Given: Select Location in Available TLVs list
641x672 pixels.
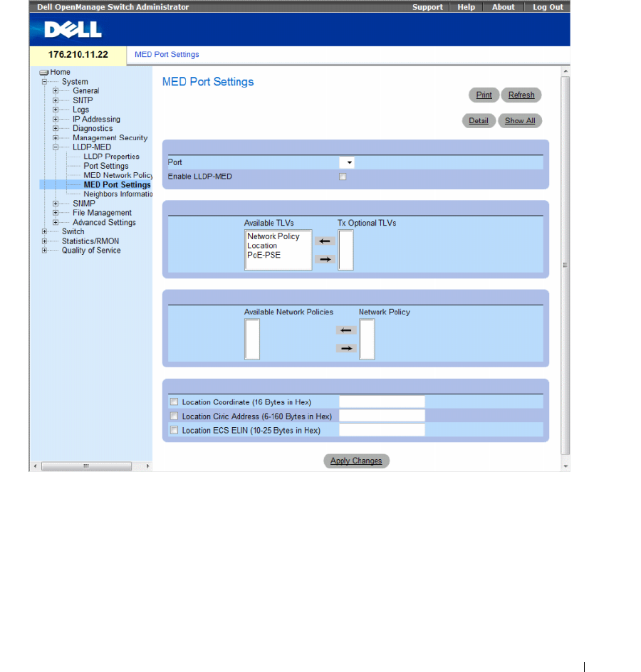Looking at the screenshot, I should 262,246.
